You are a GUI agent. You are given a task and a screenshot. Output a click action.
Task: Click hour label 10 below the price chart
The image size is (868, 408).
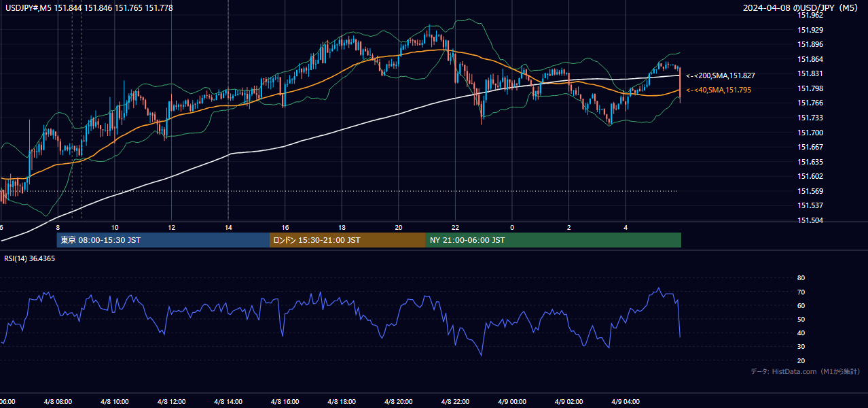(x=115, y=227)
